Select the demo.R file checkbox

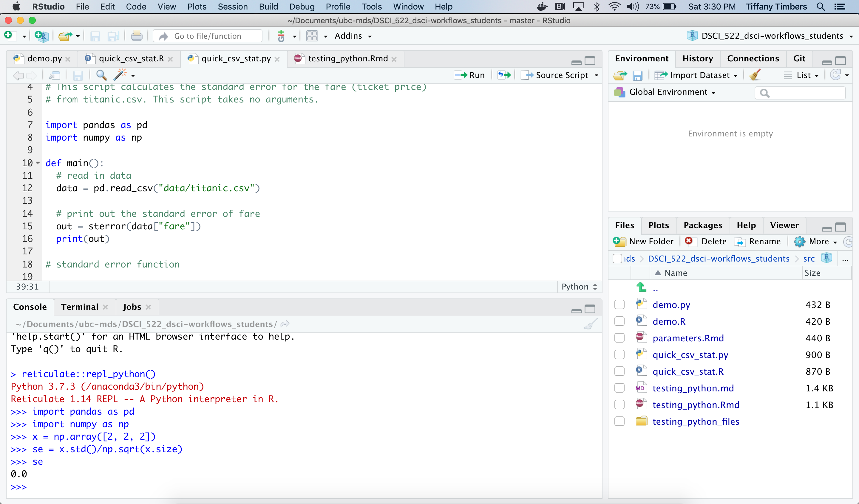pyautogui.click(x=619, y=321)
